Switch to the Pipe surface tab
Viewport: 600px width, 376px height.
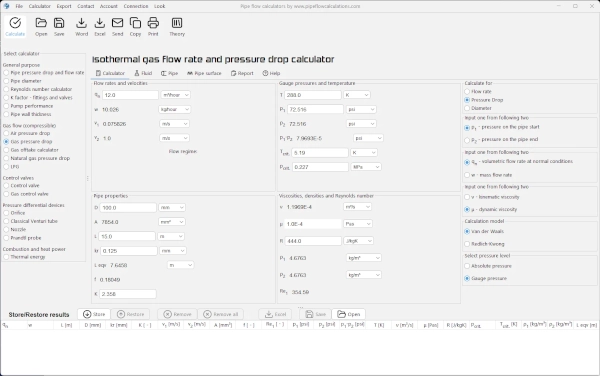(x=204, y=73)
